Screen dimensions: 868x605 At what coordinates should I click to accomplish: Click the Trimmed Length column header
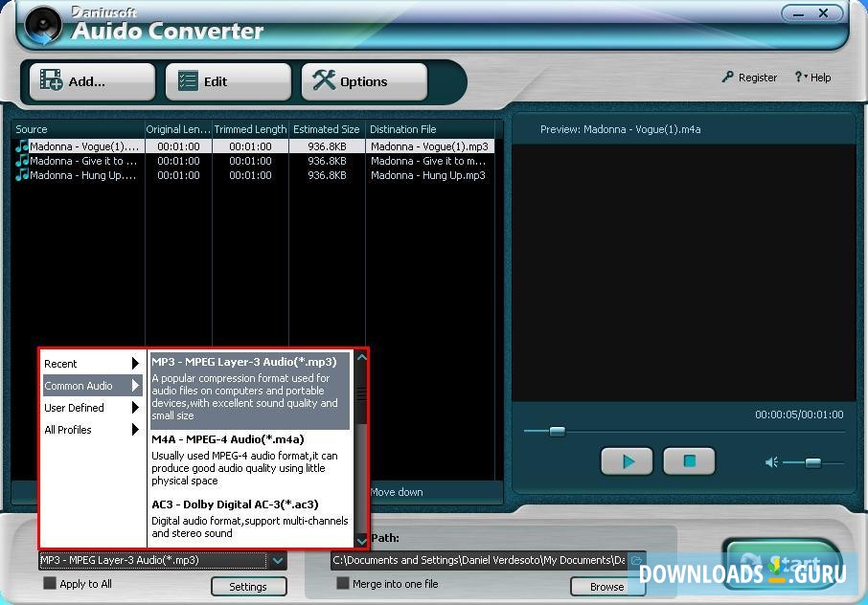click(250, 129)
